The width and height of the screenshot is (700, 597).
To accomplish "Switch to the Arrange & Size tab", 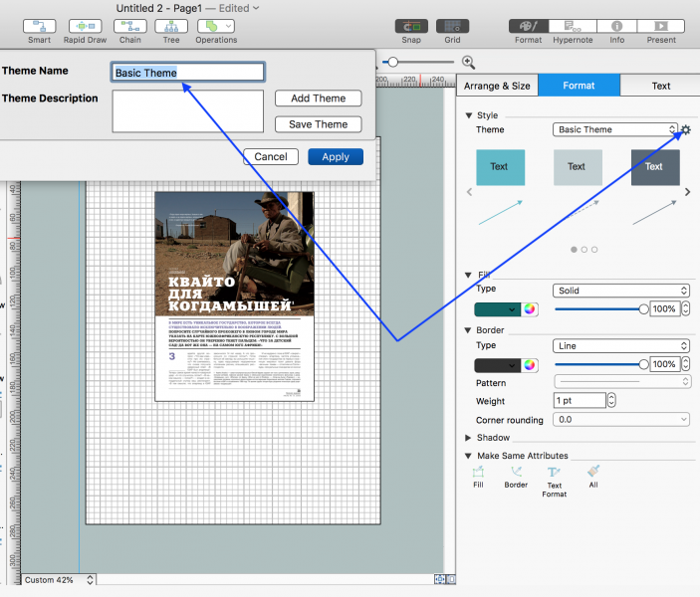I will tap(497, 86).
